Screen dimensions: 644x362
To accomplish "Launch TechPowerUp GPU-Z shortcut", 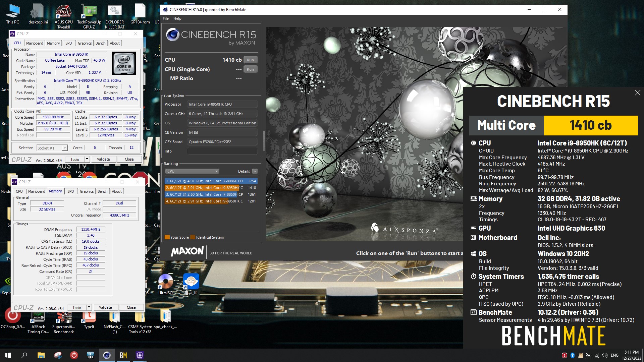I will tap(89, 16).
